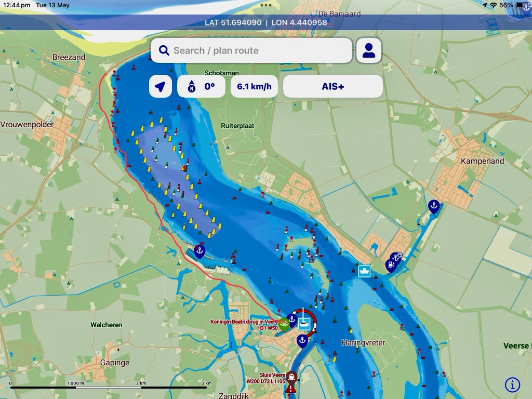Tap the battery indicator in status bar
Screen dimensions: 532x399
point(521,5)
